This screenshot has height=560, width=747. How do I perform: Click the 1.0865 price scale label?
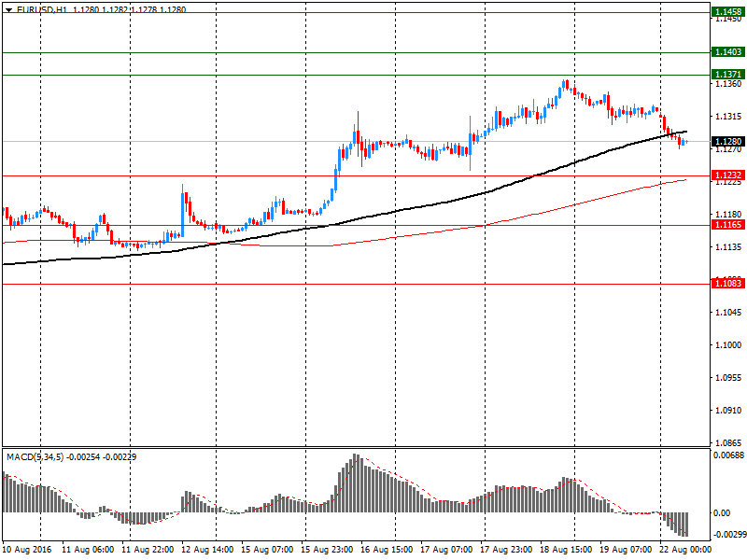tap(728, 442)
